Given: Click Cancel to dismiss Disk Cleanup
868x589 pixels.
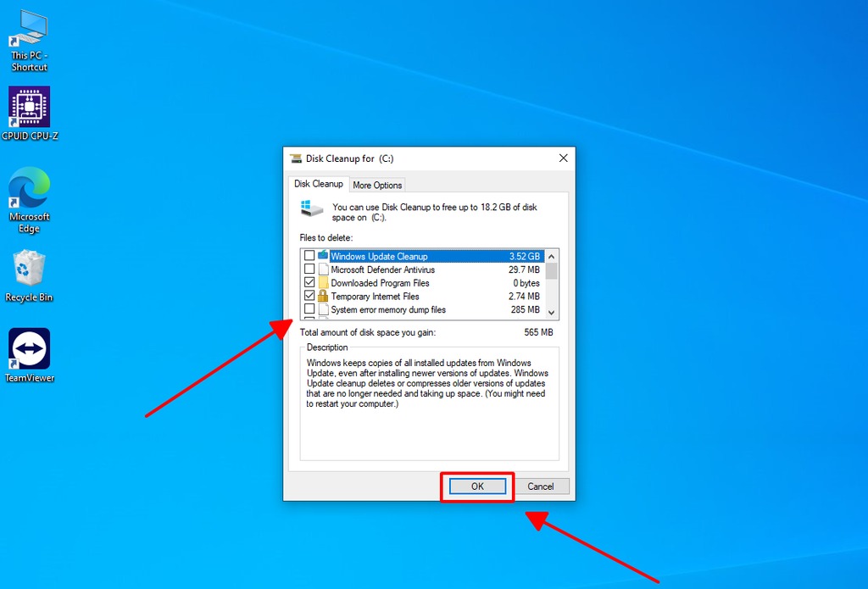Looking at the screenshot, I should tap(541, 486).
